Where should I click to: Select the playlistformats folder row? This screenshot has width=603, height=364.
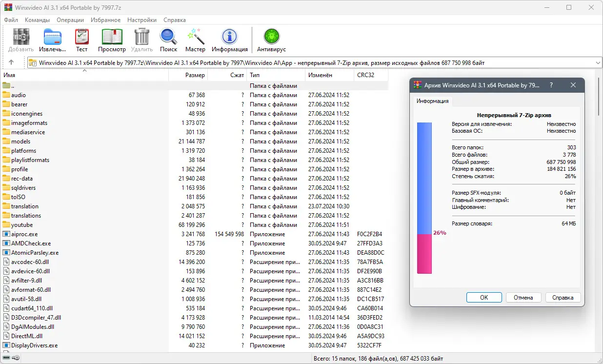194,160
